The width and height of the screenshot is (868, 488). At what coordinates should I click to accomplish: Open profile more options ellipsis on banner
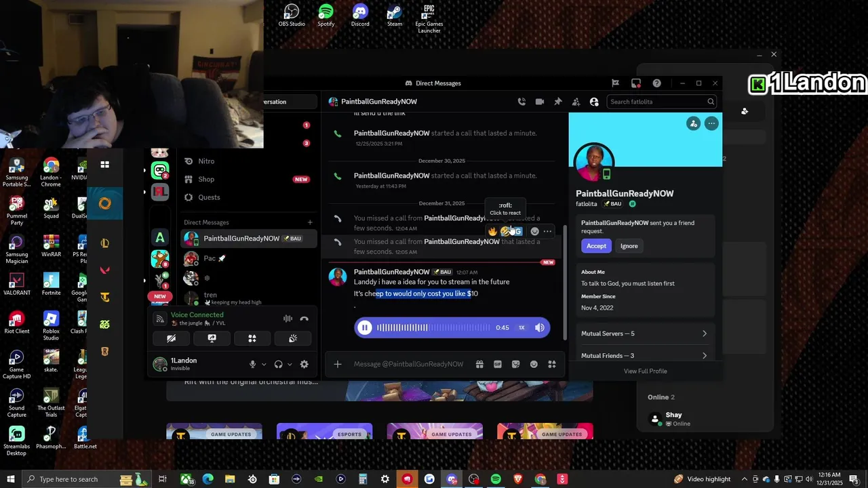pos(711,123)
